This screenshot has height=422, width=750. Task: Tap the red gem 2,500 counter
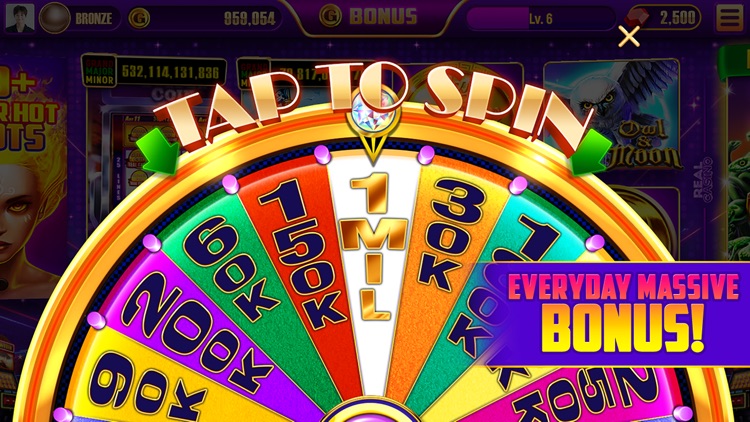[x=665, y=18]
